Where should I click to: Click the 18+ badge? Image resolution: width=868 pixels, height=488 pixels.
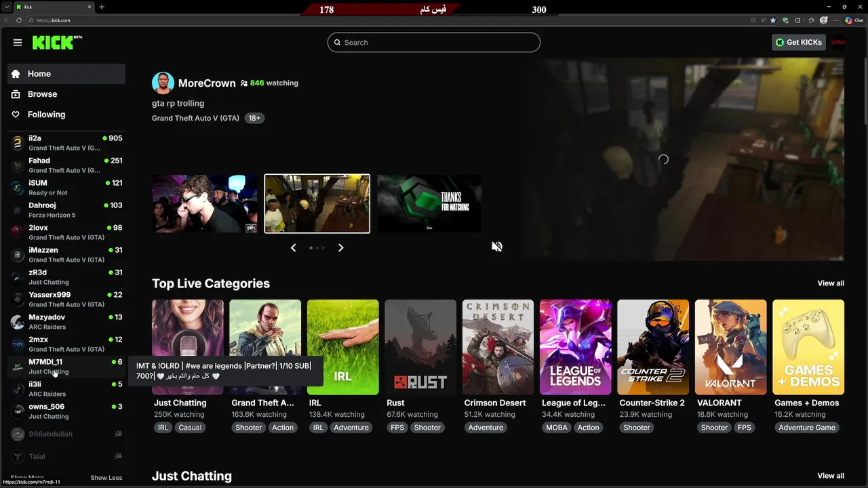254,118
